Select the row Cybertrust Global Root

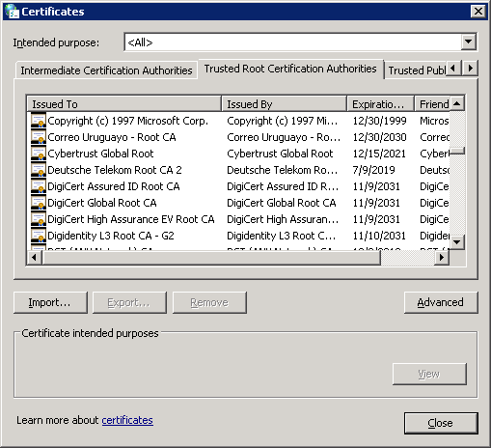(238, 154)
